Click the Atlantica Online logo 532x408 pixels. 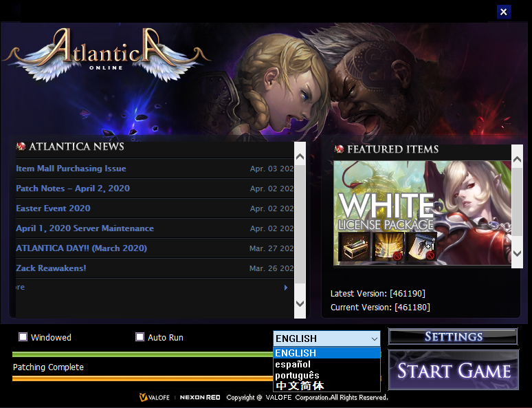click(x=105, y=52)
